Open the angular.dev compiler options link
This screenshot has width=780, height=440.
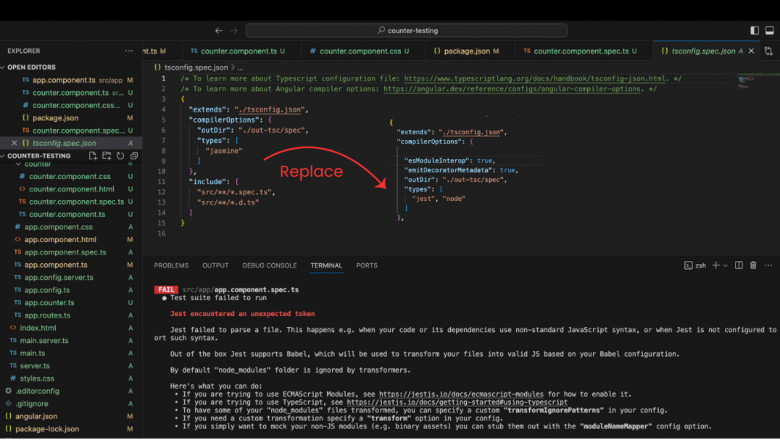511,89
